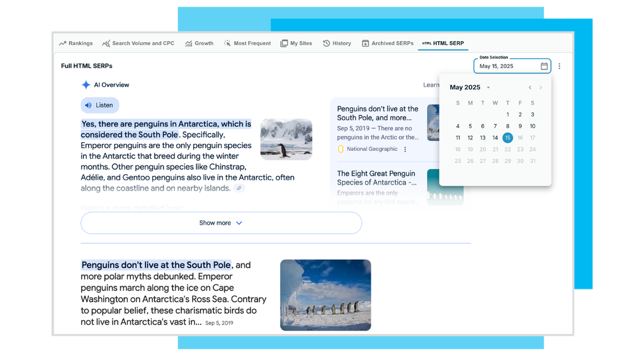Screen dimensions: 644x356
Task: Expand the May 2025 month dropdown
Action: [x=488, y=88]
